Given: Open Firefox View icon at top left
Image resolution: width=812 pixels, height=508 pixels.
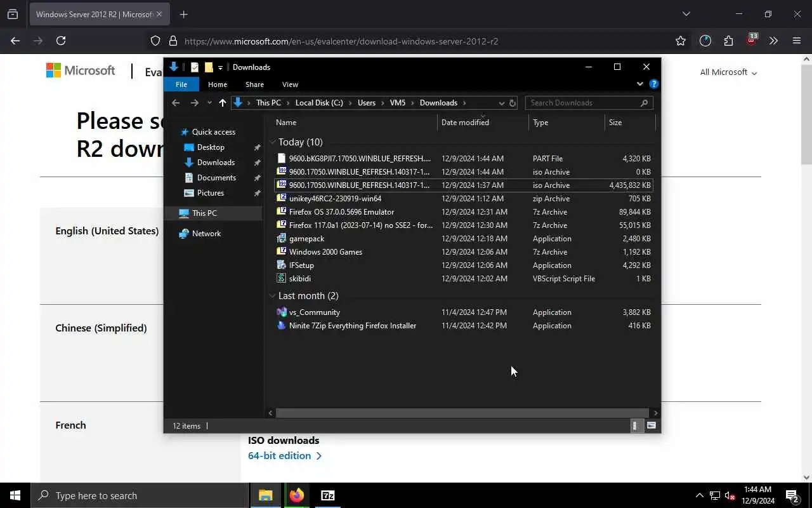Looking at the screenshot, I should tap(13, 14).
